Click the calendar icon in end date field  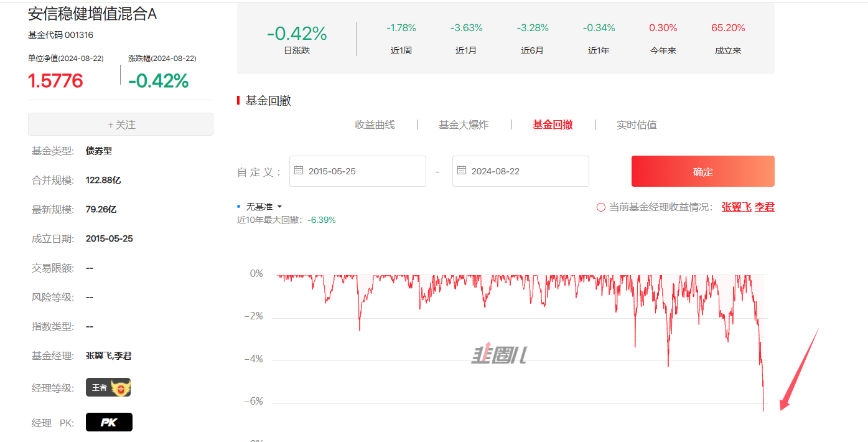[x=462, y=171]
